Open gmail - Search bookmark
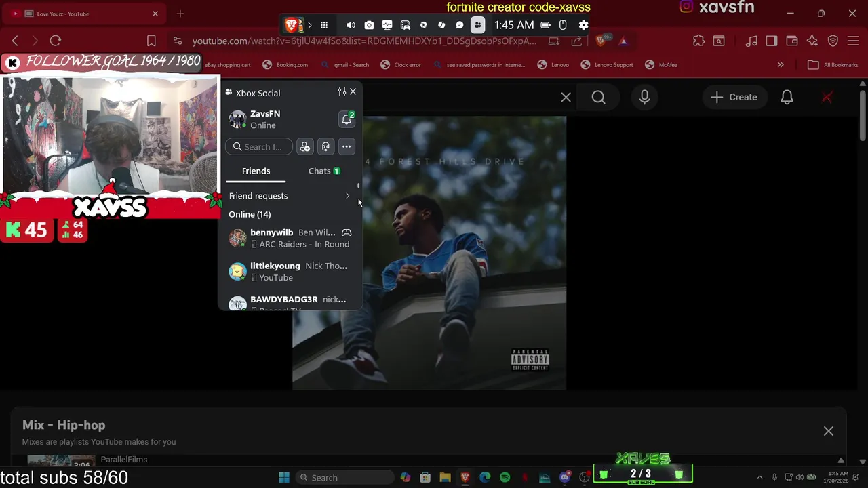This screenshot has width=868, height=488. (x=345, y=65)
